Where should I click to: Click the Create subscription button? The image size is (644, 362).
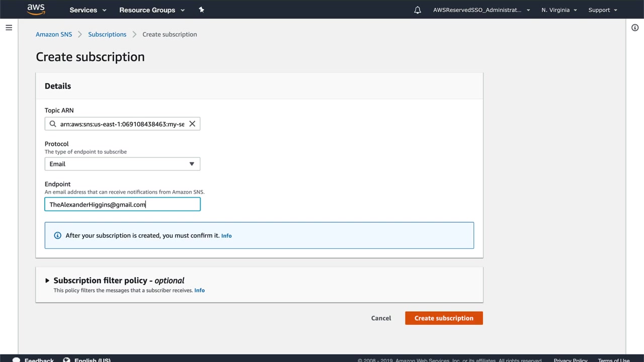pyautogui.click(x=444, y=318)
